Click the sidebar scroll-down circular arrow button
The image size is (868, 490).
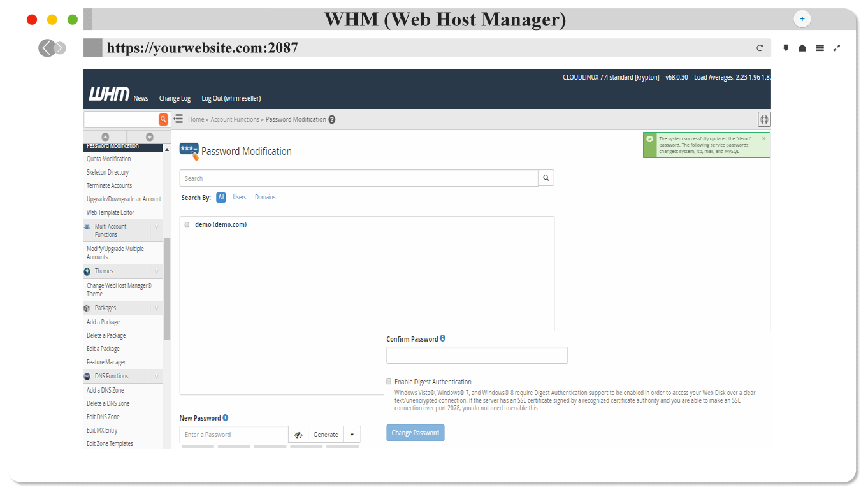[150, 137]
